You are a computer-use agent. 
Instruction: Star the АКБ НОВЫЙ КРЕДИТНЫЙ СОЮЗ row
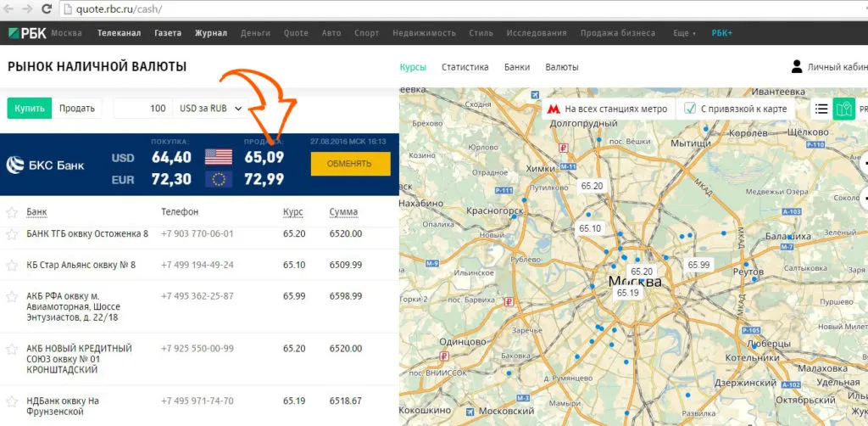click(x=12, y=349)
